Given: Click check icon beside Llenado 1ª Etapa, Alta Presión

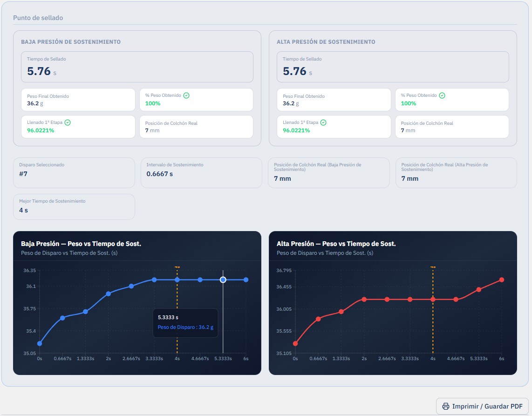Looking at the screenshot, I should [323, 123].
